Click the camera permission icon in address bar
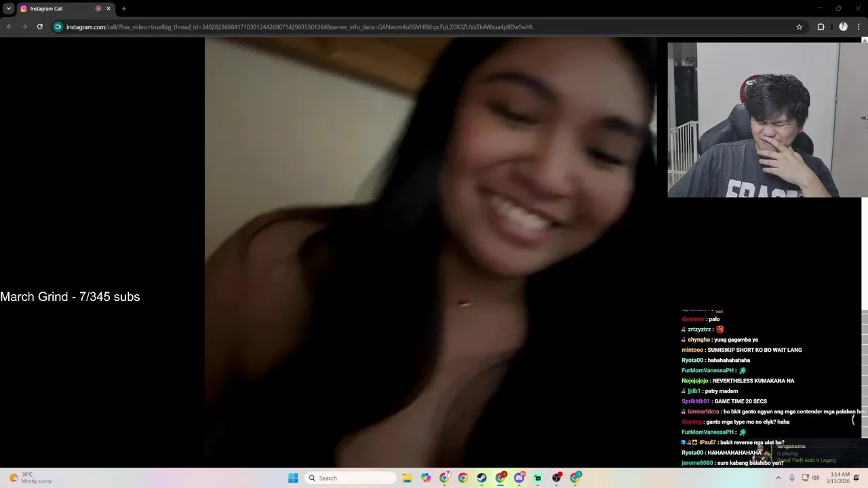868x488 pixels. 58,27
